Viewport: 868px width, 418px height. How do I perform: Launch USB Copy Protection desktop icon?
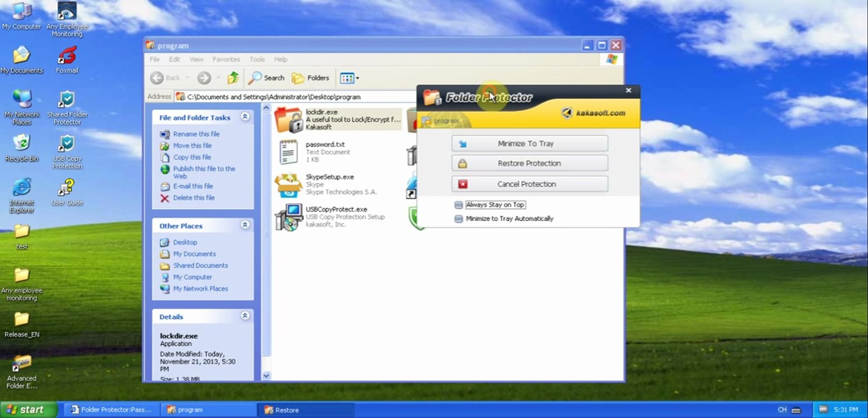(x=67, y=152)
